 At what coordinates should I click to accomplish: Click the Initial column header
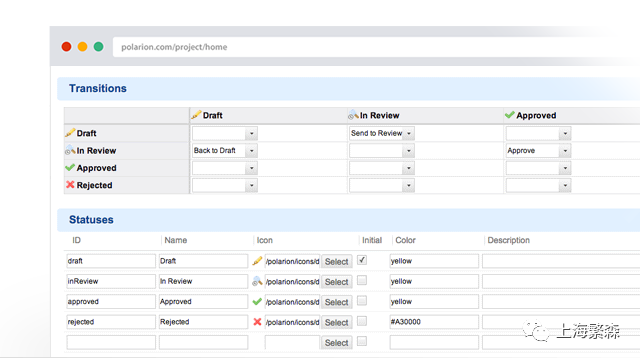click(x=372, y=240)
